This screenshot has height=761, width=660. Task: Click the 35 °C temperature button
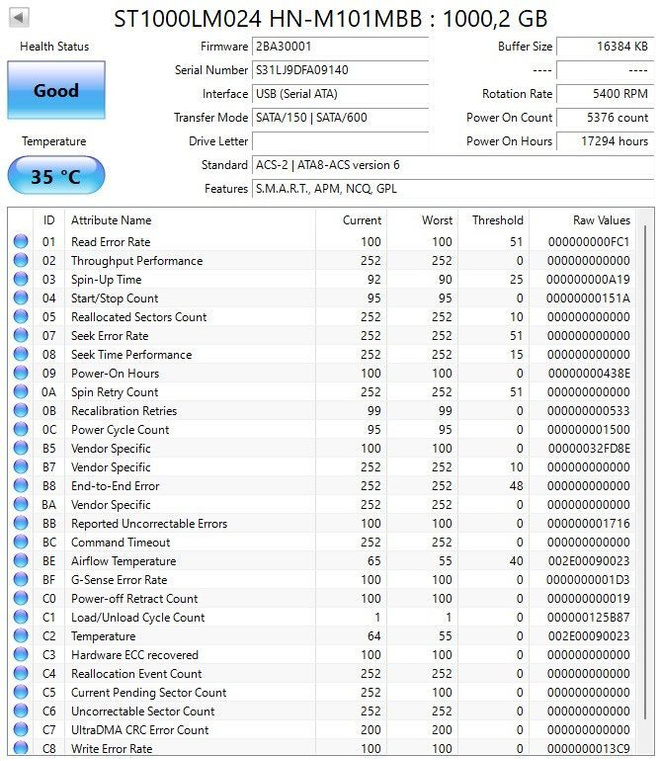(x=56, y=176)
